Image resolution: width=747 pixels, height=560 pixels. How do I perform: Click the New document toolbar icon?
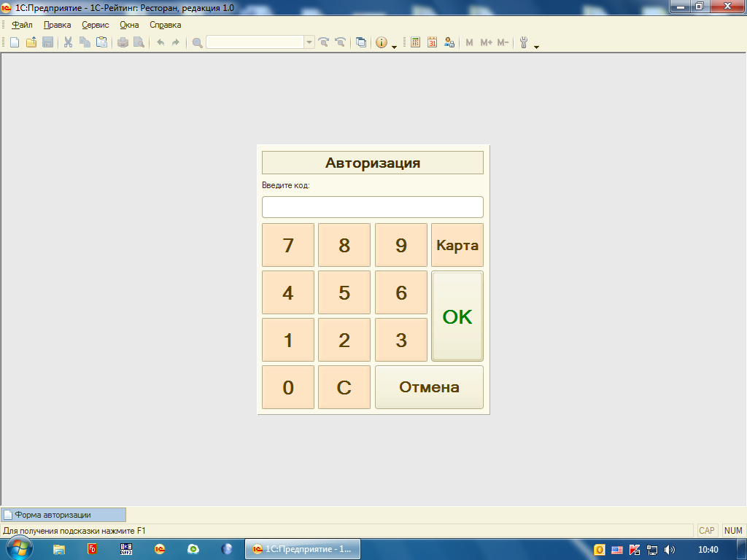point(15,42)
